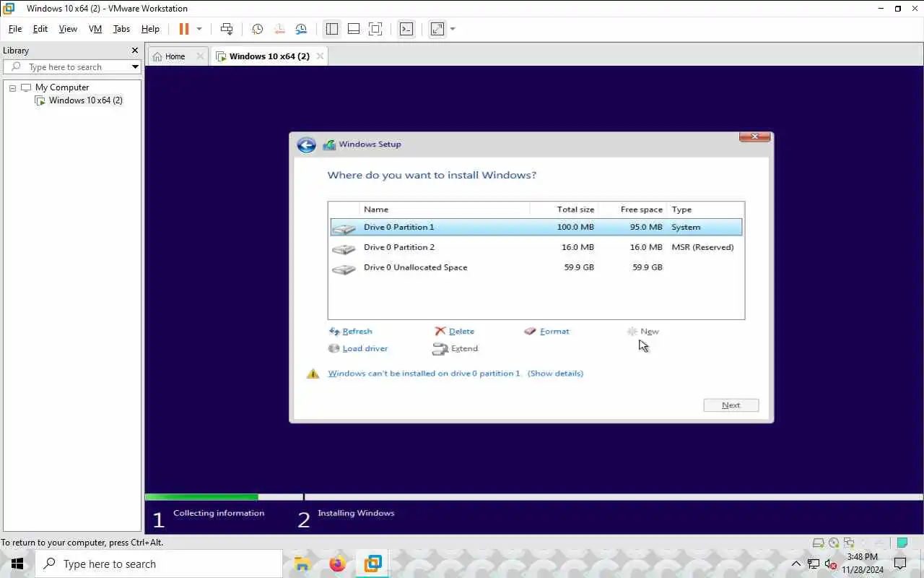
Task: Click the library search field
Action: [x=72, y=67]
